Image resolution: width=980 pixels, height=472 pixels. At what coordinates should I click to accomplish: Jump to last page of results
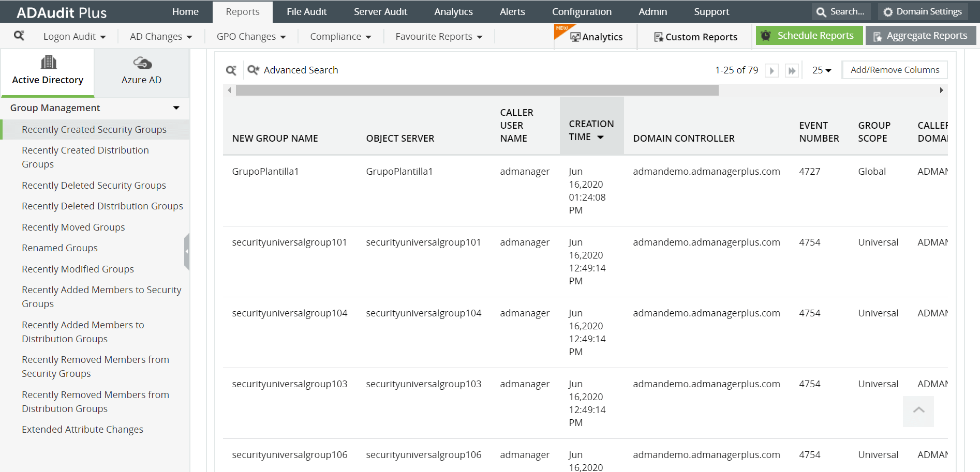(x=792, y=70)
